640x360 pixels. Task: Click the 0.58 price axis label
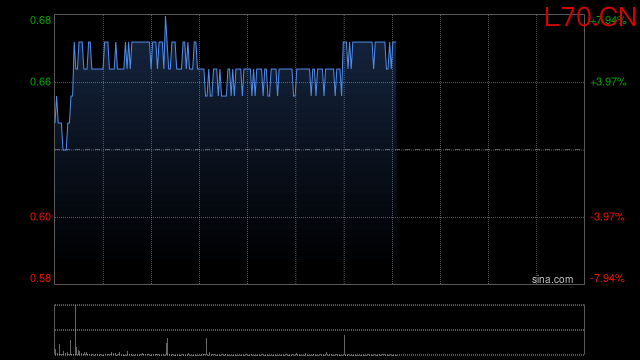[x=40, y=278]
